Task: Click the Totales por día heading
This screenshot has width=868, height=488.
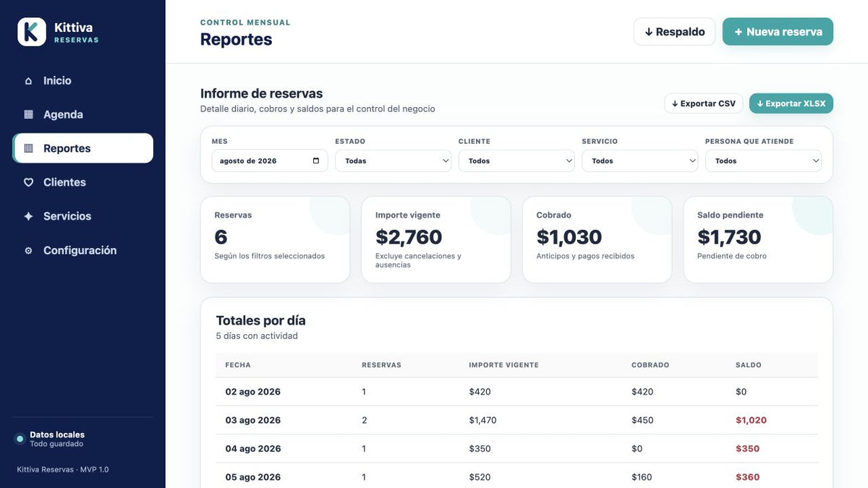Action: pos(260,320)
